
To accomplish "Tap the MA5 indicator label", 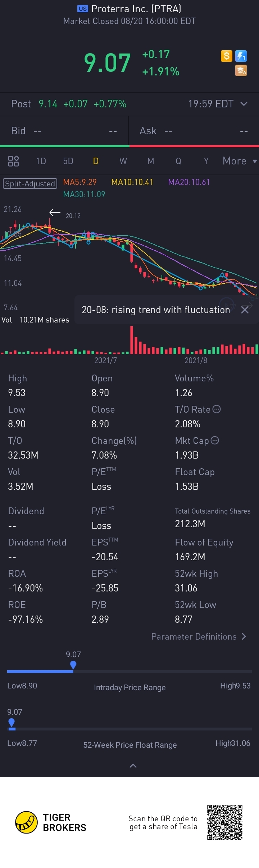I will [x=80, y=182].
